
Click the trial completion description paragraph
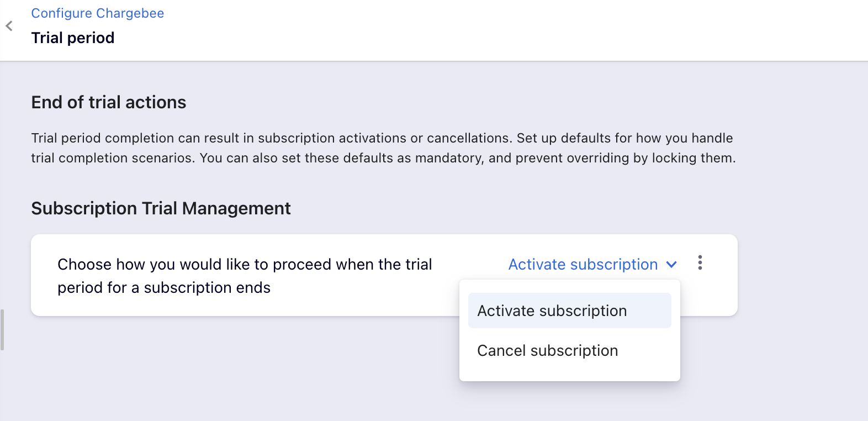point(383,148)
